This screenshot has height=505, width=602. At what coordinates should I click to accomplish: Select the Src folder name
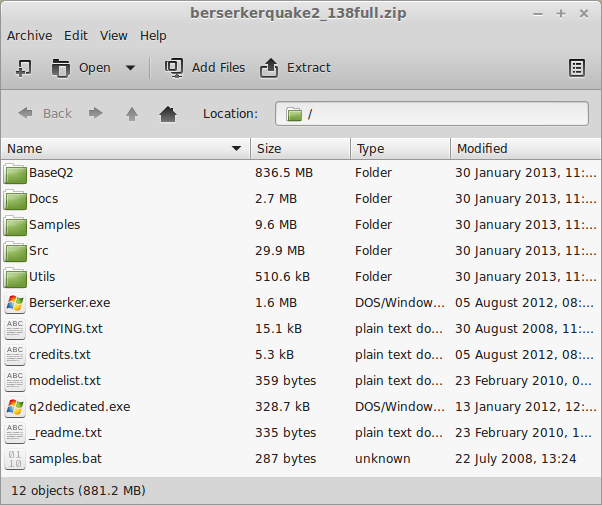pos(39,251)
